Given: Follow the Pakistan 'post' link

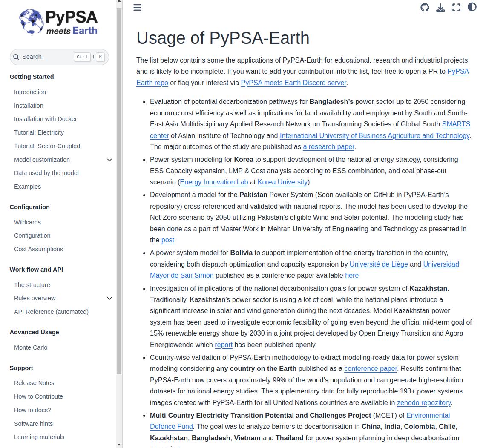Looking at the screenshot, I should (x=168, y=240).
